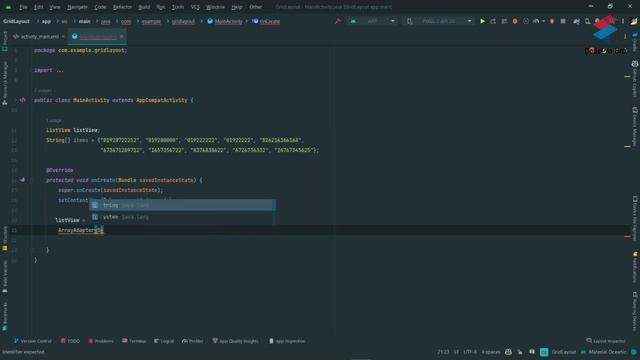
Task: Expand the dropdown arrow beside the coverage icon
Action: tap(543, 21)
